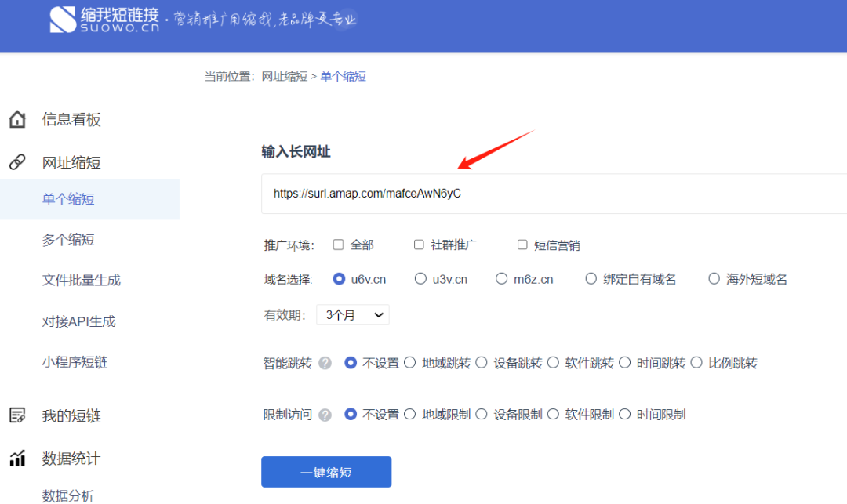Click help icon next to 智能跳转
The image size is (847, 504).
pos(325,364)
